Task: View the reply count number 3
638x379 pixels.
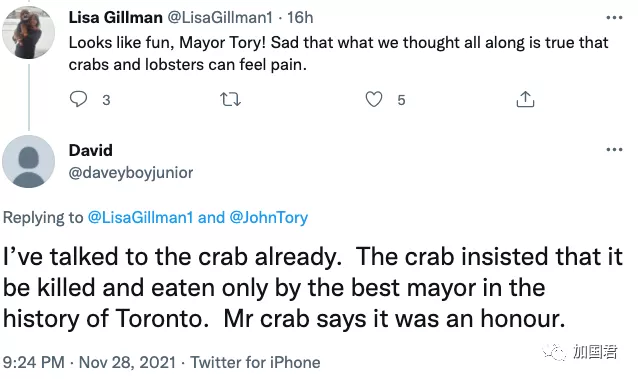Action: [x=106, y=100]
